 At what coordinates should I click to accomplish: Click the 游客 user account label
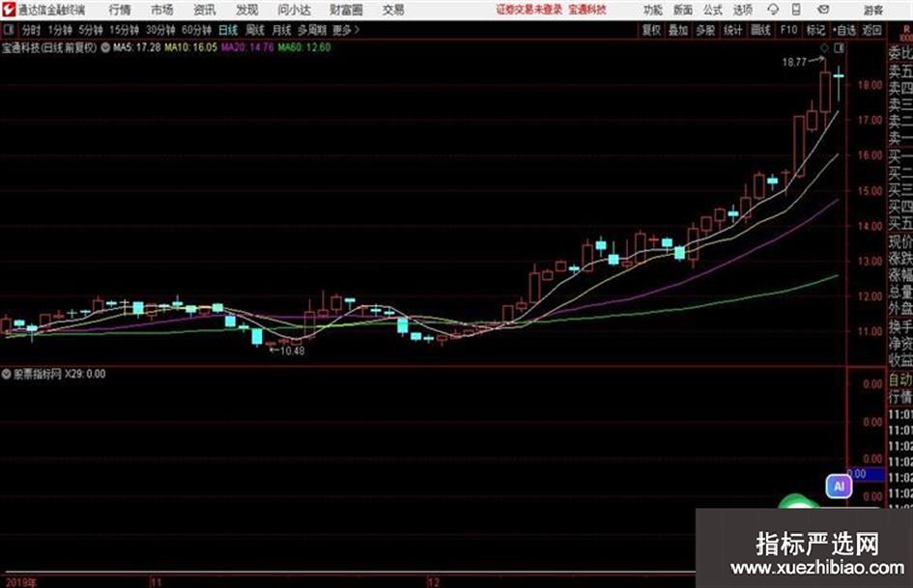coord(873,10)
